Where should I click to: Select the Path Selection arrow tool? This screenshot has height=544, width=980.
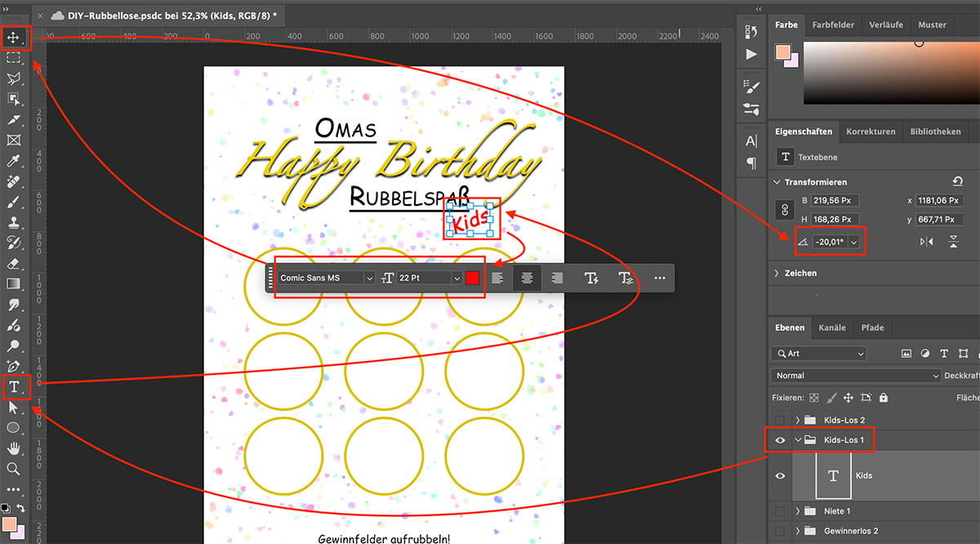14,407
